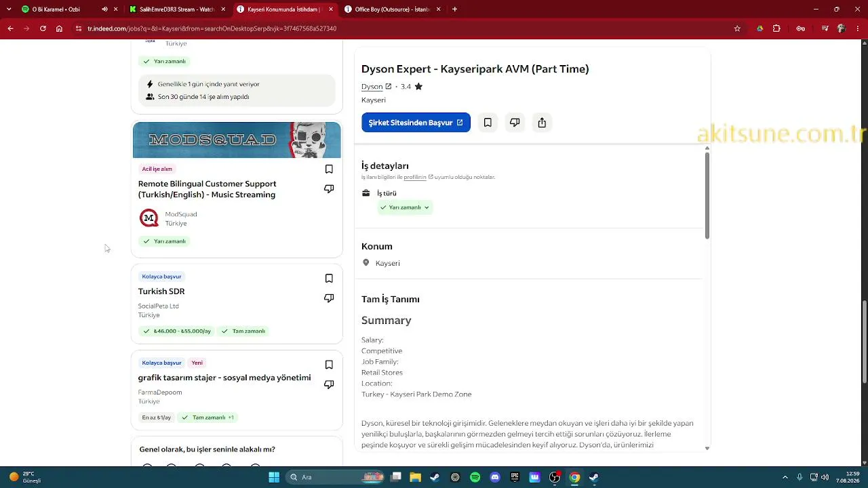
Task: Click the Windows taskbar search box
Action: point(336,477)
